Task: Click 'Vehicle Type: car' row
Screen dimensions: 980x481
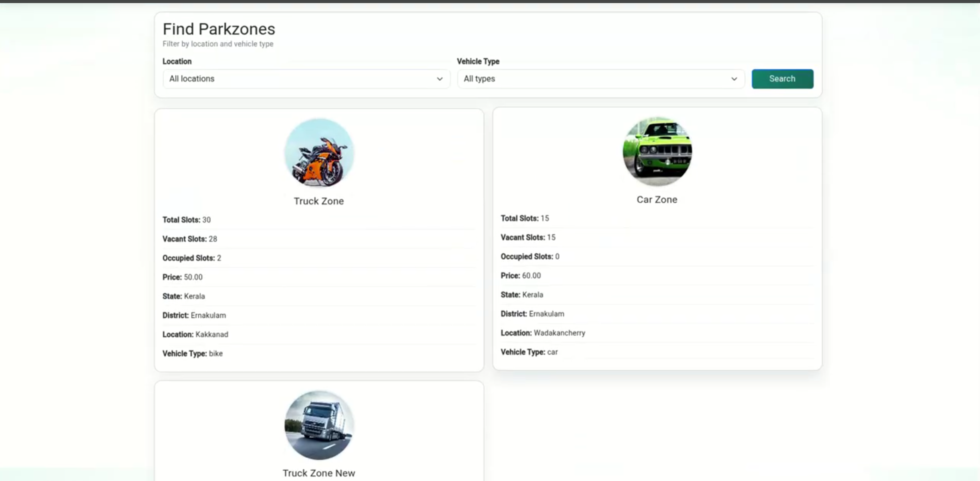Action: pyautogui.click(x=657, y=352)
